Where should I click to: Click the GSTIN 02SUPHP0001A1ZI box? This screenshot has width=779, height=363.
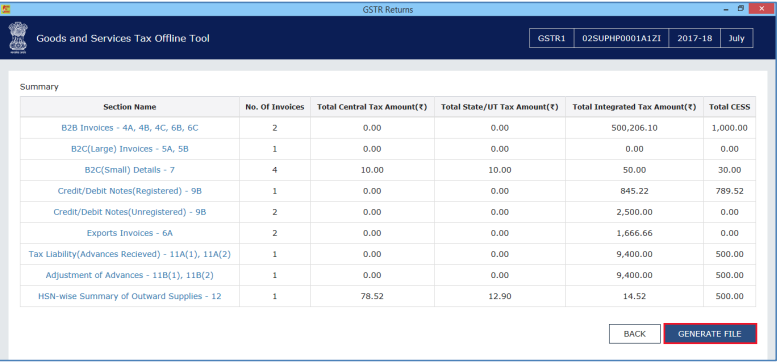tap(622, 38)
